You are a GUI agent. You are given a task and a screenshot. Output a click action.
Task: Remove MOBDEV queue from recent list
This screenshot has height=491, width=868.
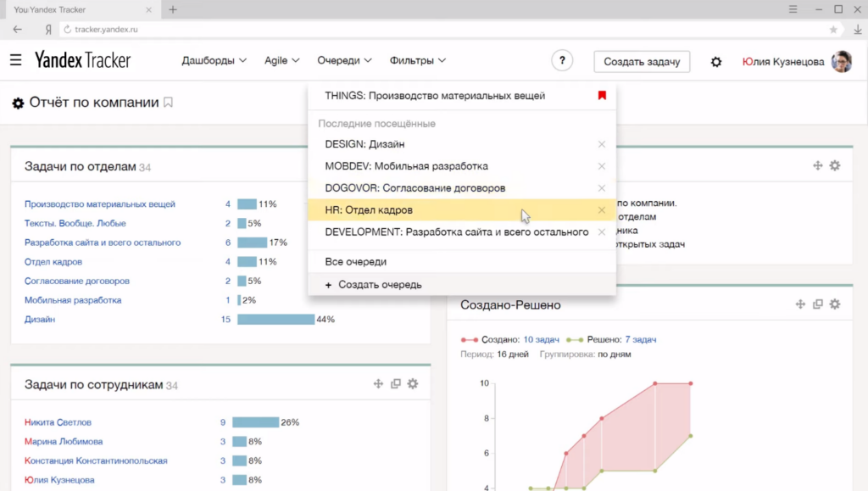coord(602,166)
